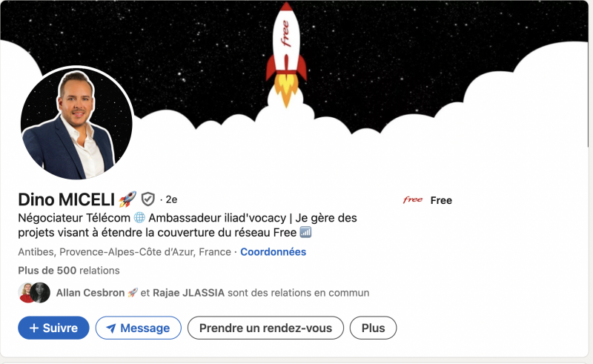The image size is (593, 364).
Task: Click Prendre un rendez-vous button
Action: [265, 328]
